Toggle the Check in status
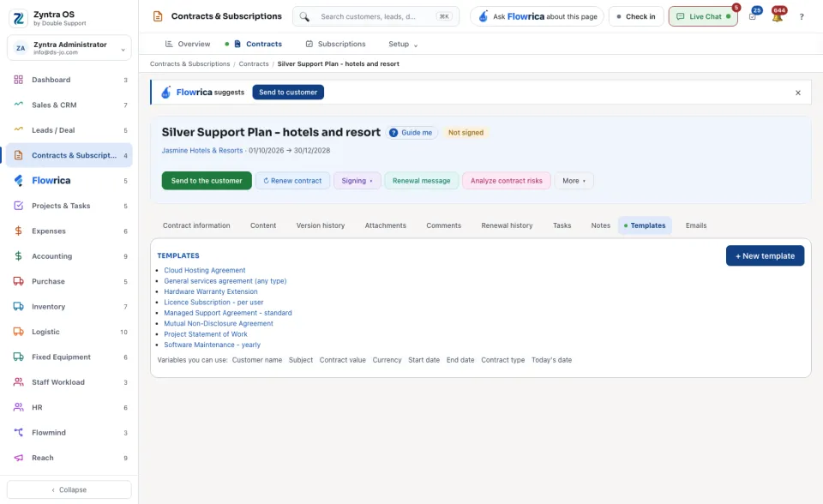 click(636, 17)
